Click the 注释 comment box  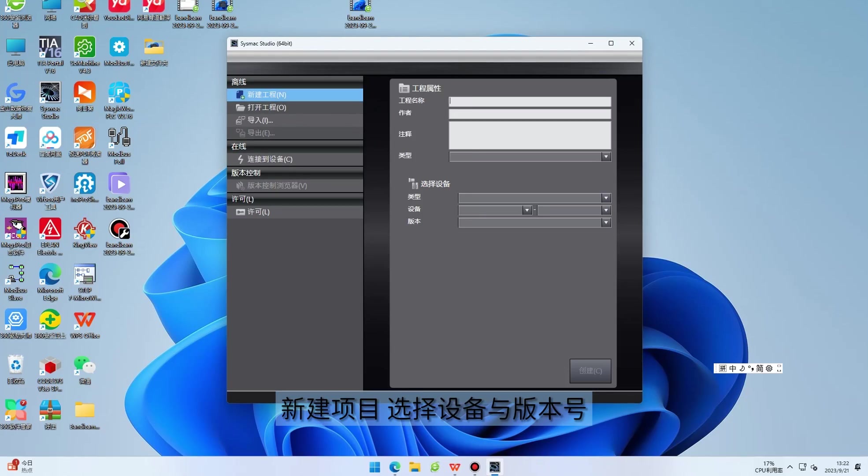[x=530, y=135]
